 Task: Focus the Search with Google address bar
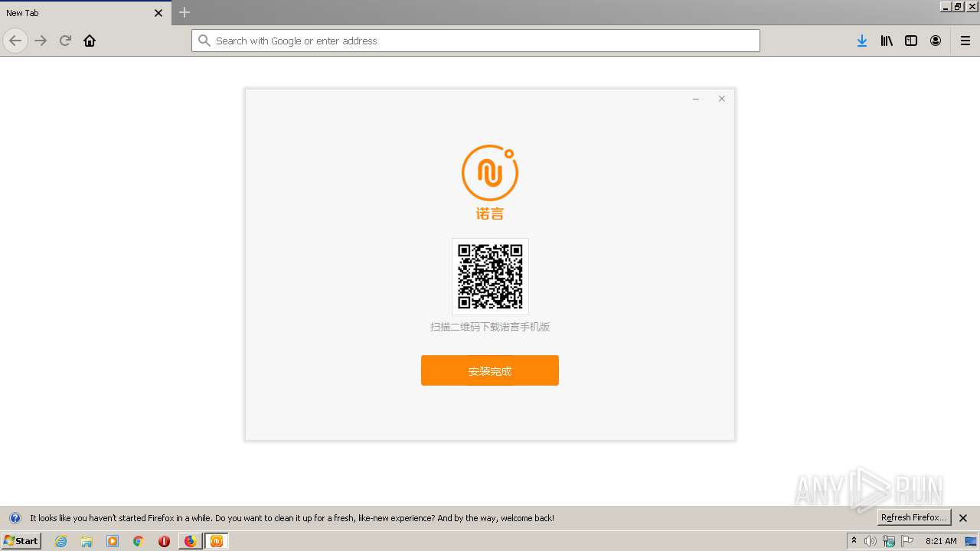475,41
